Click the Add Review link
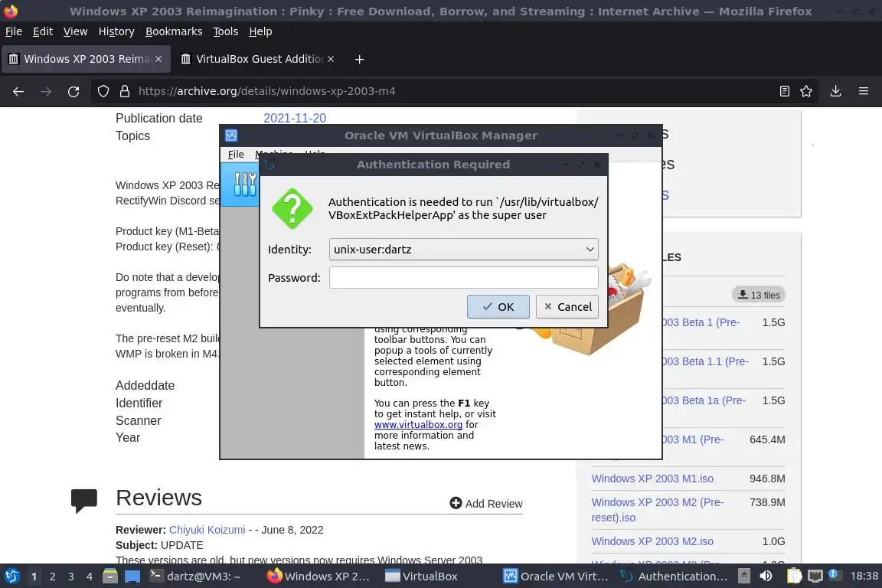 [x=493, y=504]
